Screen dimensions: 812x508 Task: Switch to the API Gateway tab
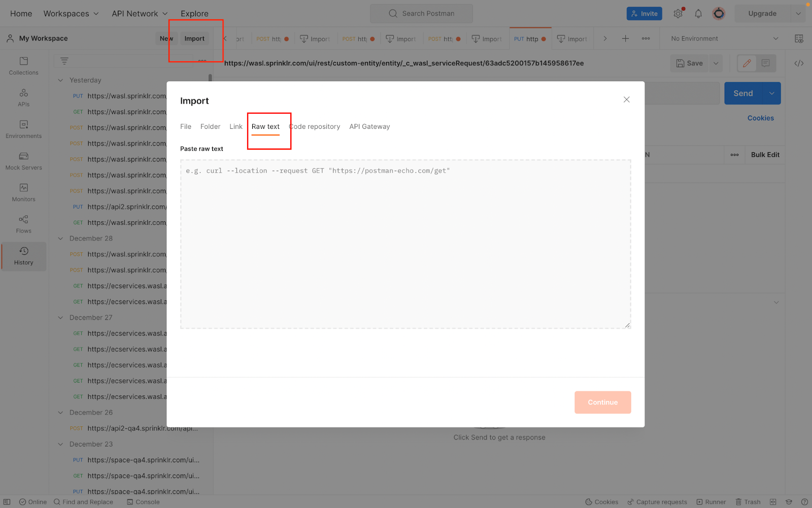coord(369,126)
